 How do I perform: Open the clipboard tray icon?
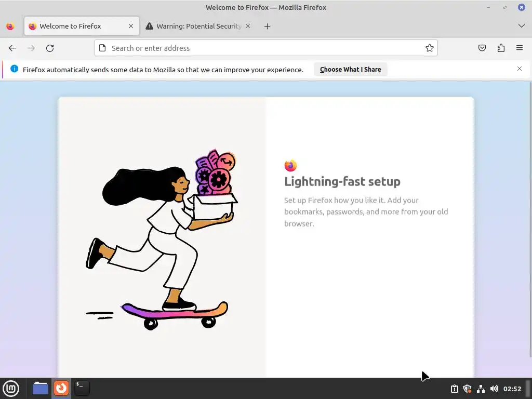454,389
